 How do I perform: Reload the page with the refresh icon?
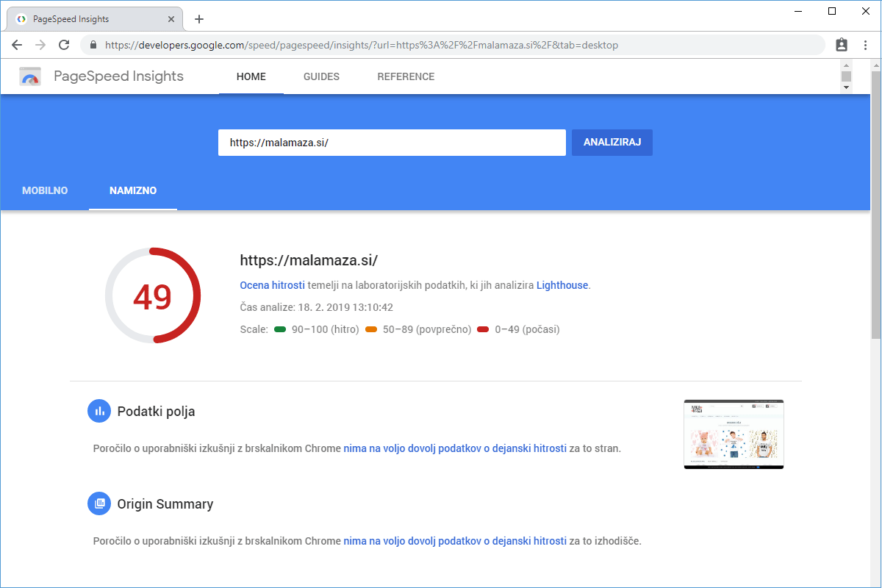tap(64, 45)
